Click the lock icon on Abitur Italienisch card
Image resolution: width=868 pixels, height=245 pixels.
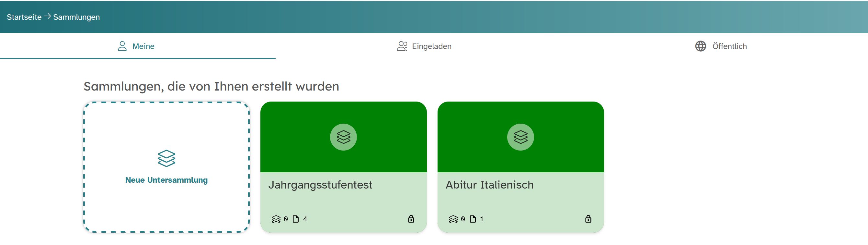[x=588, y=219]
